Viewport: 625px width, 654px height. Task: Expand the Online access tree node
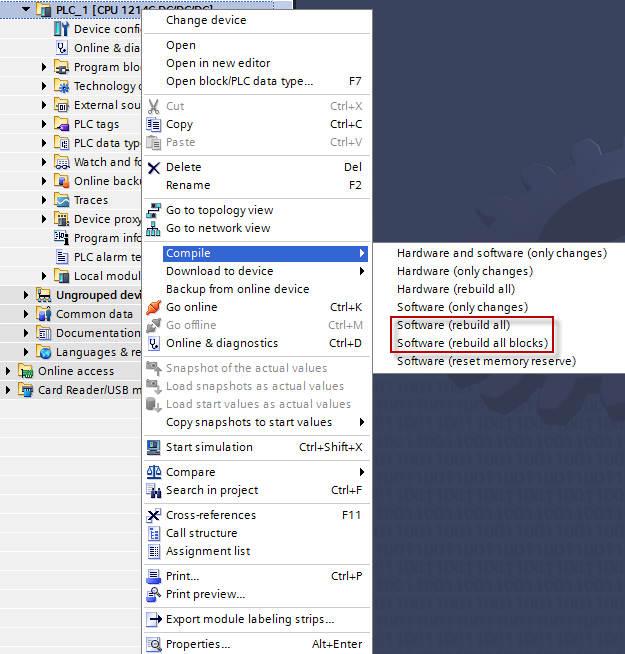[x=9, y=371]
